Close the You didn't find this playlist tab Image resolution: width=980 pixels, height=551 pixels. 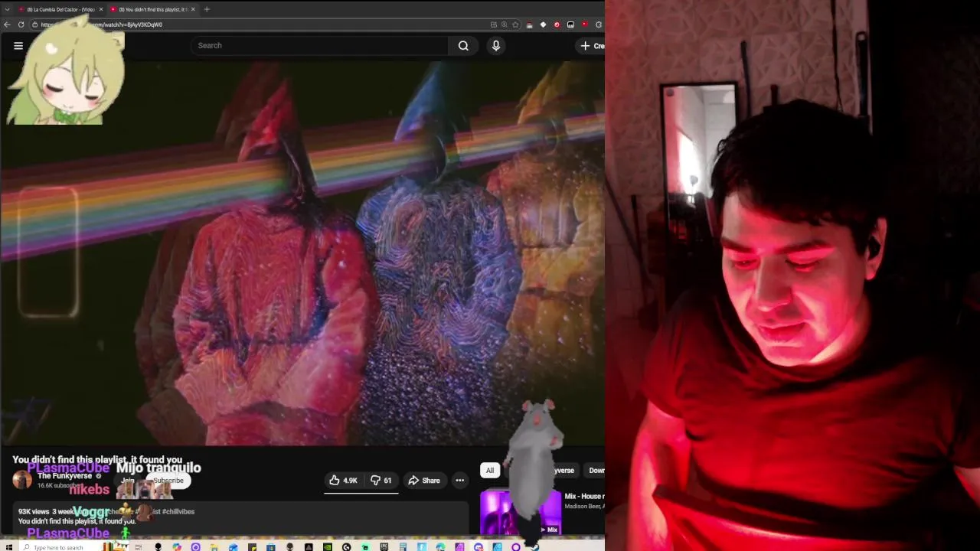click(x=193, y=9)
